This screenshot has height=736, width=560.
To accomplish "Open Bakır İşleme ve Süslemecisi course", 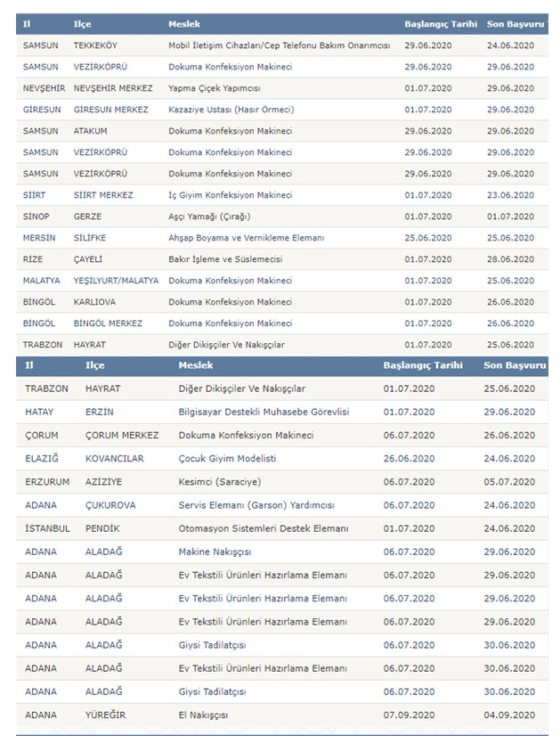I will (224, 259).
